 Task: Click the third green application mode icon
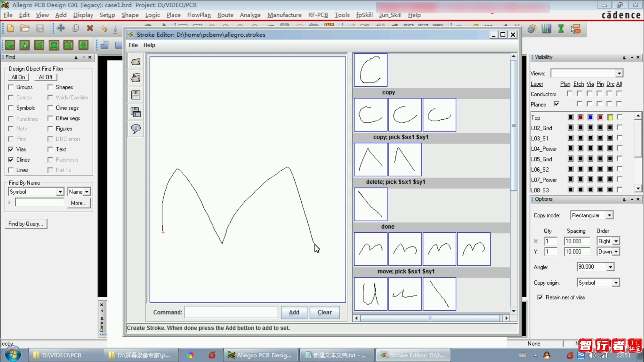(39, 45)
